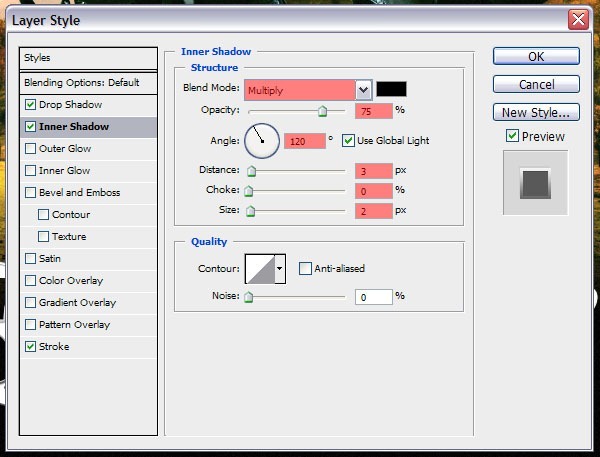
Task: Disable the Preview checkbox
Action: (512, 136)
